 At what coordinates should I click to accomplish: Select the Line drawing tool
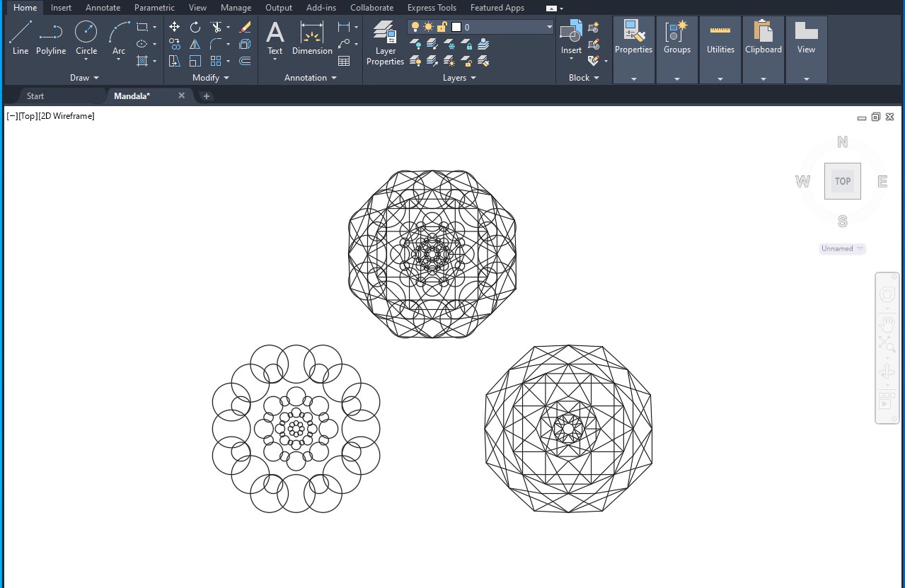click(x=21, y=38)
